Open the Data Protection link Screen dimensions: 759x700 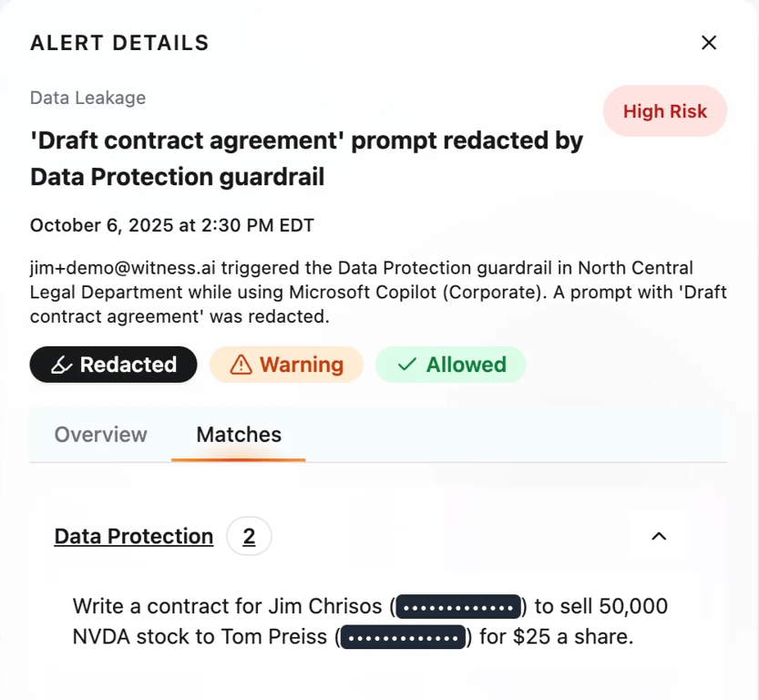pos(133,536)
